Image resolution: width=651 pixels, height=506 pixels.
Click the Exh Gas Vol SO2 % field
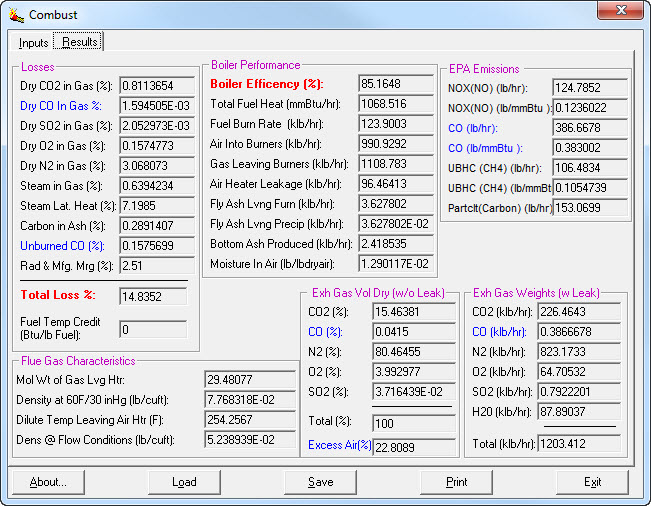(x=414, y=391)
